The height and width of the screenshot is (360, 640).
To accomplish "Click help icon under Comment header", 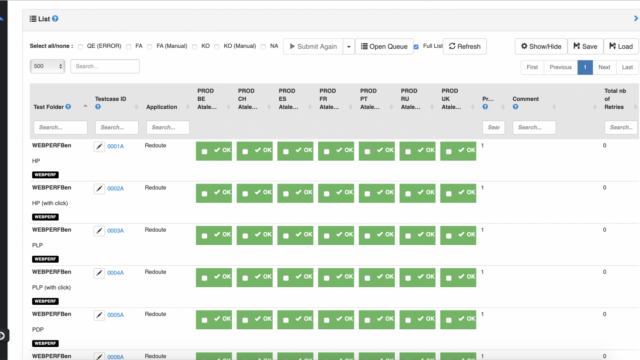I will coord(516,107).
